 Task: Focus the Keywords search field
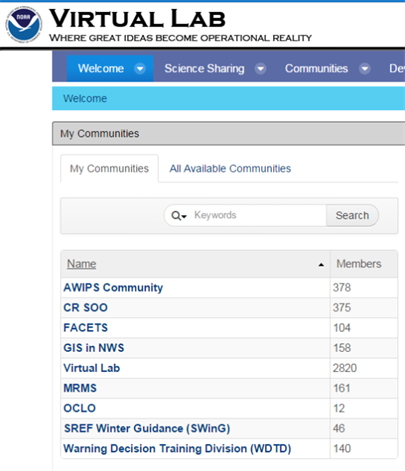pyautogui.click(x=259, y=215)
